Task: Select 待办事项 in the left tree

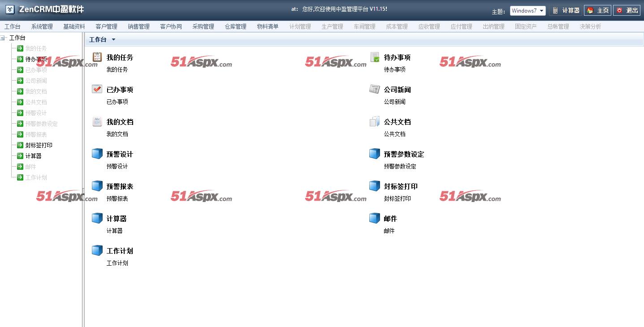Action: pos(36,59)
